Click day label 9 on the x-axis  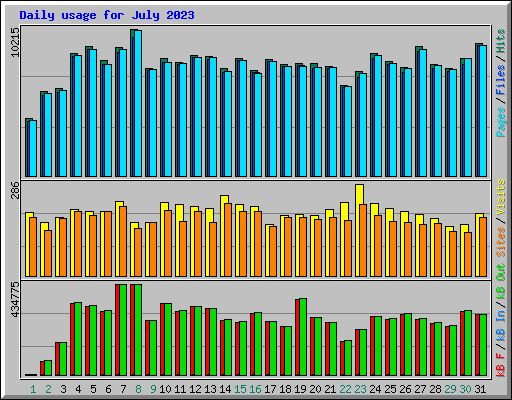(x=153, y=389)
